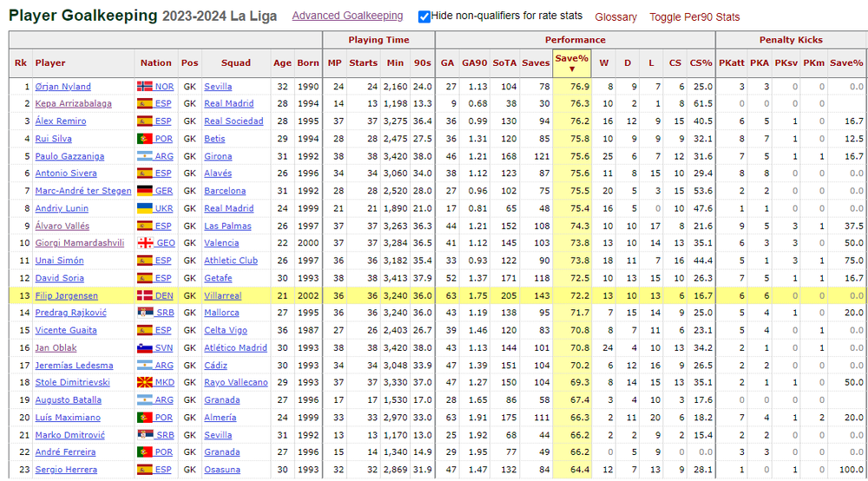This screenshot has height=481, width=868.
Task: Click Slovenia flag in Jan Oblak row
Action: (144, 348)
